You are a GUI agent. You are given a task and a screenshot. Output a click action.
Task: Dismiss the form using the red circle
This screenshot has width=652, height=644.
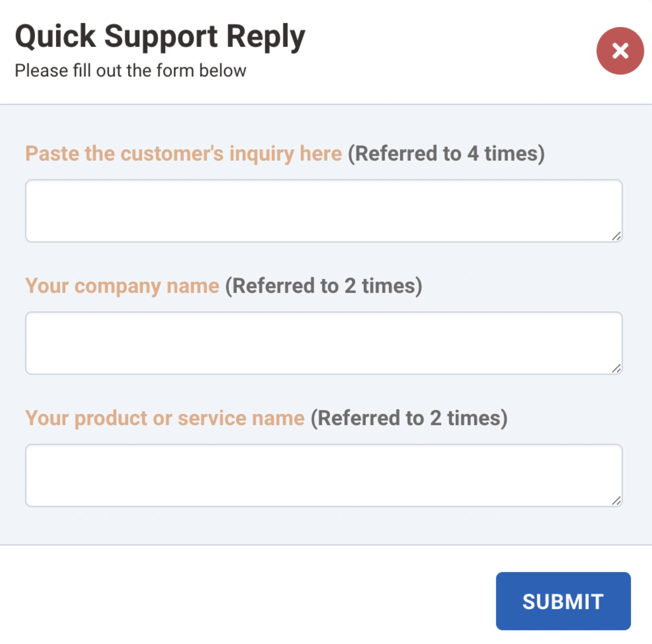point(619,51)
